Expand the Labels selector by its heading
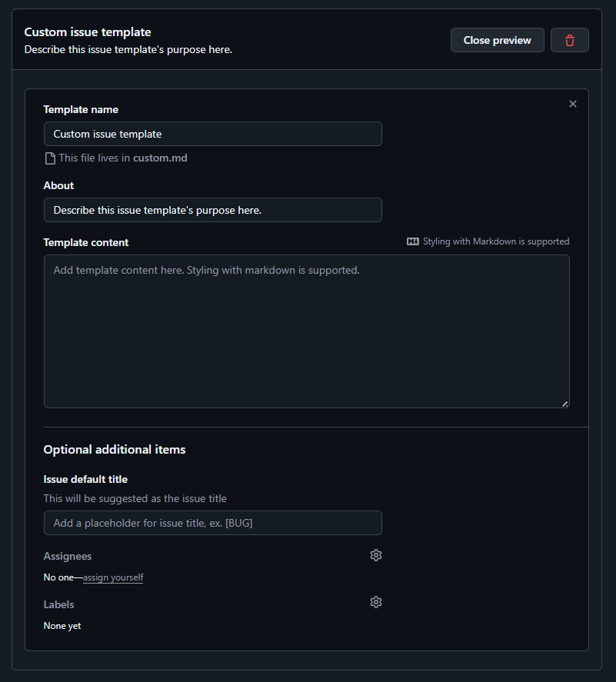The width and height of the screenshot is (616, 682). [x=59, y=604]
